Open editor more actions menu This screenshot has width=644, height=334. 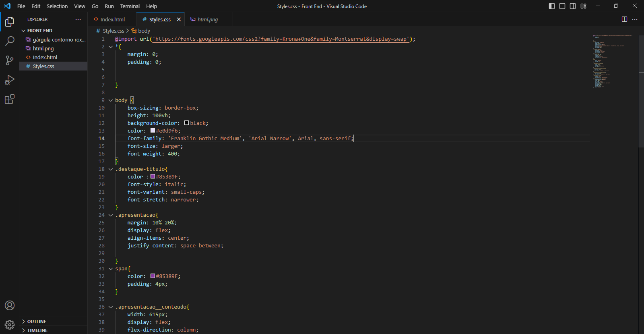635,19
